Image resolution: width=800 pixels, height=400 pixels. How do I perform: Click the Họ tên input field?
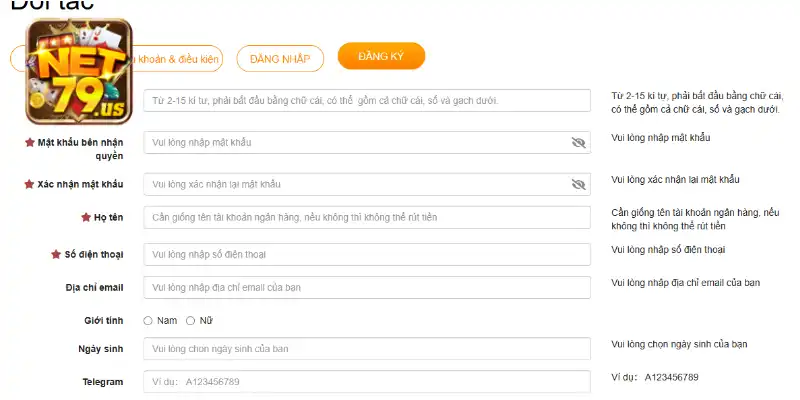coord(367,217)
